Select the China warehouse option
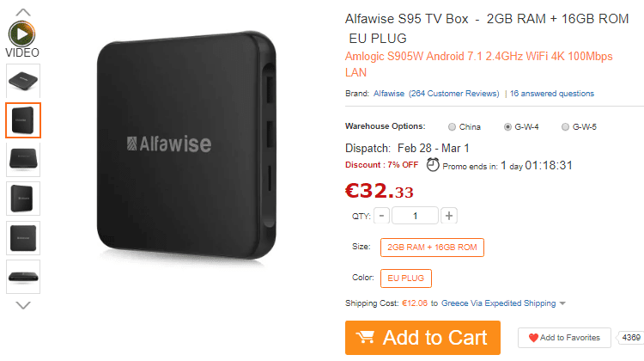This screenshot has width=644, height=361. click(452, 126)
